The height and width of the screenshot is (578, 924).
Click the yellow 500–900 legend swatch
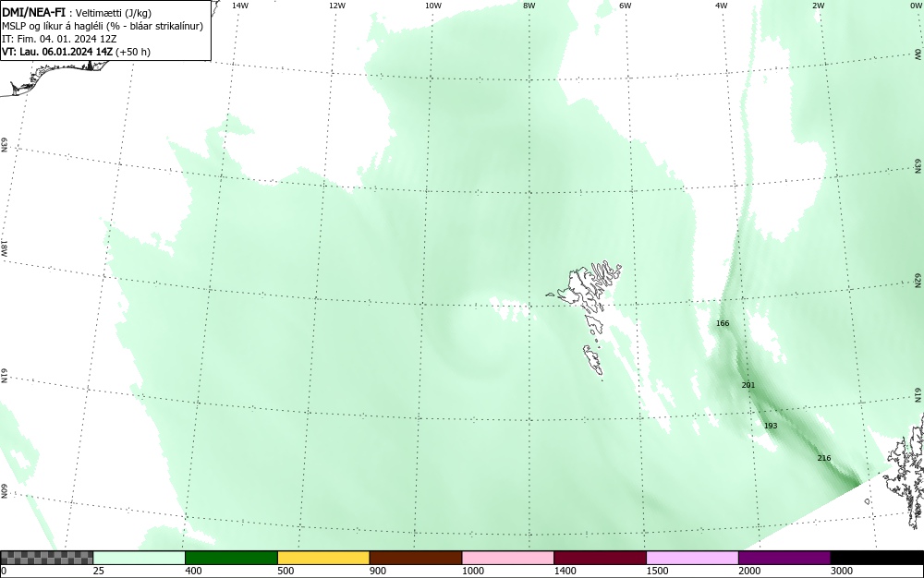pyautogui.click(x=323, y=558)
